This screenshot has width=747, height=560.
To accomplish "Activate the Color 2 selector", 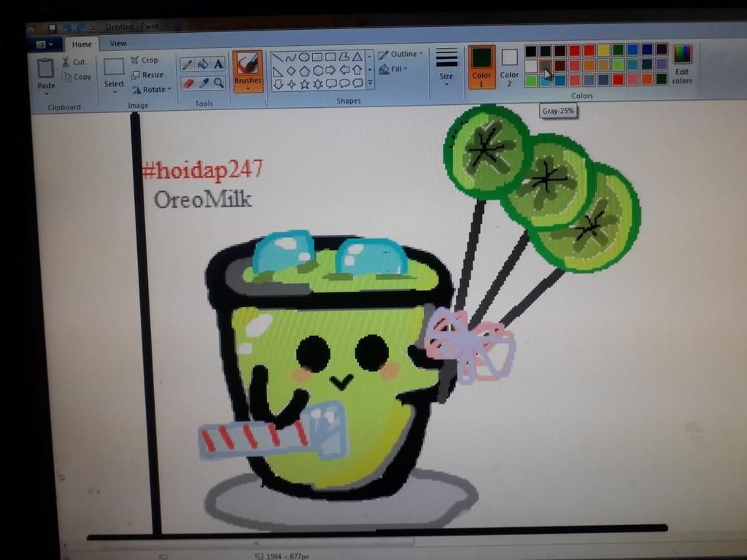I will [509, 67].
